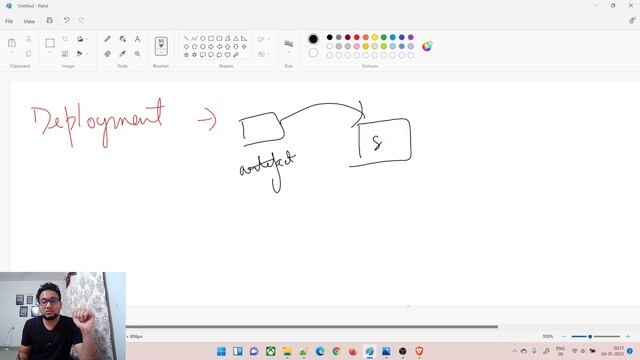Choose the red colour swatch
This screenshot has width=640, height=360.
tap(357, 37)
